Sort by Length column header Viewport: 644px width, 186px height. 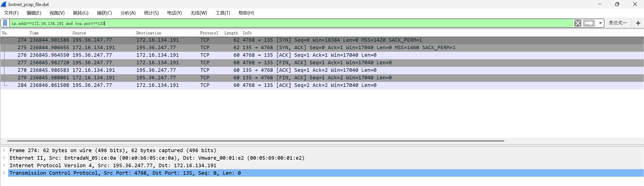[232, 33]
